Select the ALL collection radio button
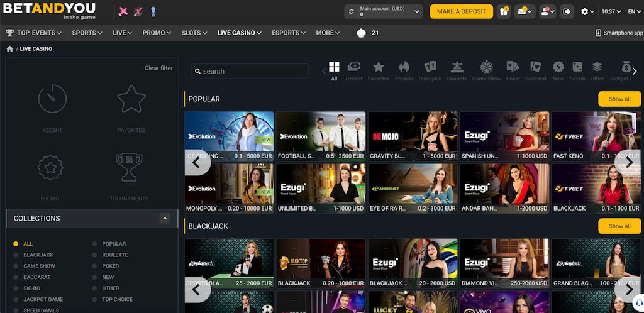 16,244
